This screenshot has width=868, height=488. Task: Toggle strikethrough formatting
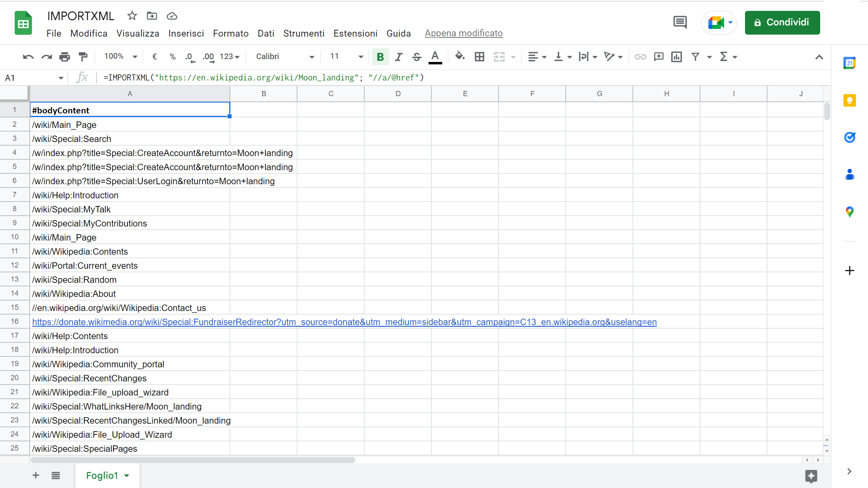417,57
